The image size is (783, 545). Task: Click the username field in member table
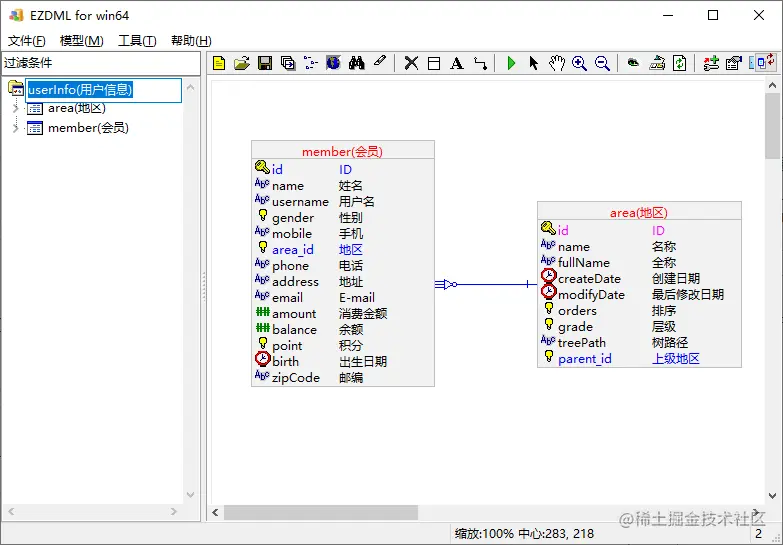pyautogui.click(x=343, y=202)
